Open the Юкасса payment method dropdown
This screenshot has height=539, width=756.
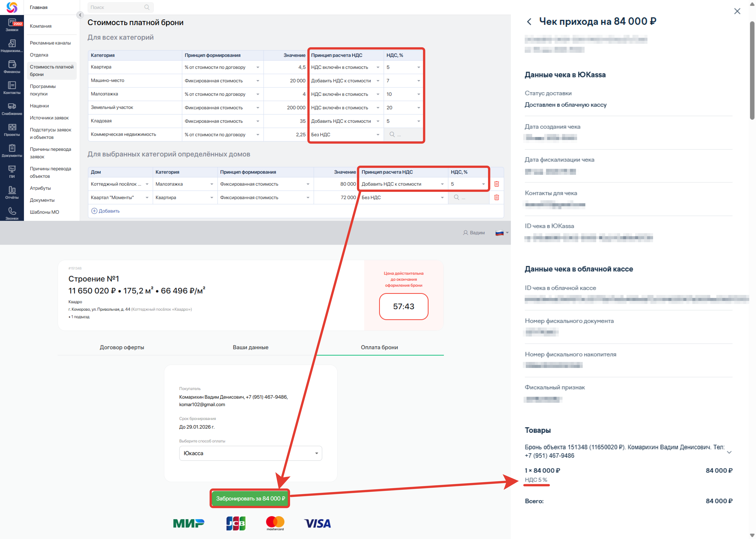click(x=251, y=453)
